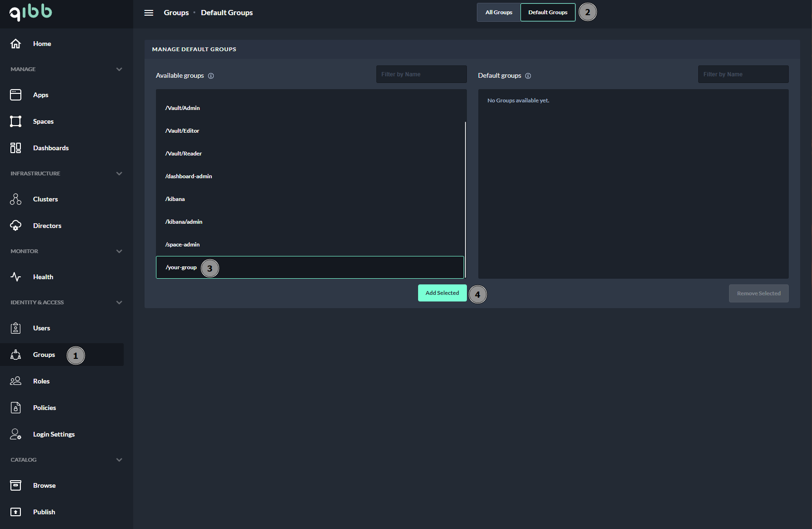
Task: Toggle the hamburger menu icon
Action: [x=149, y=13]
